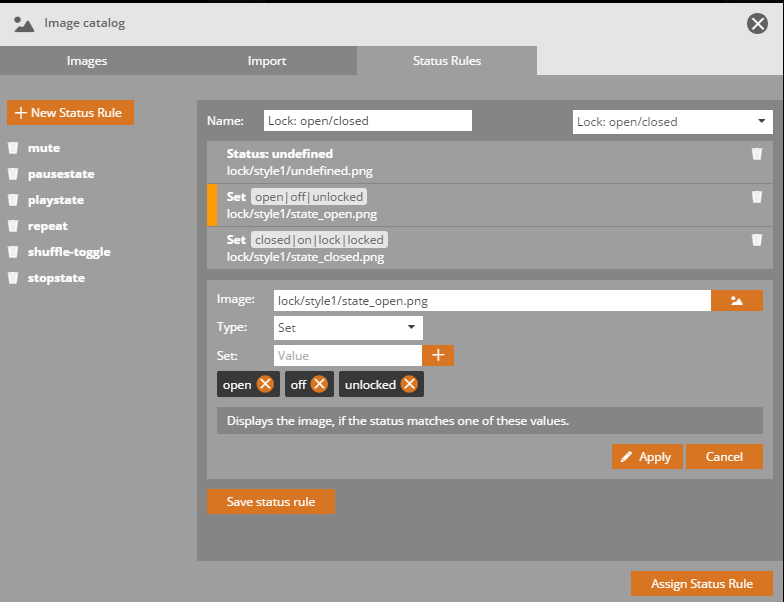Delete the closed|on|lock|locked set entry

[757, 240]
